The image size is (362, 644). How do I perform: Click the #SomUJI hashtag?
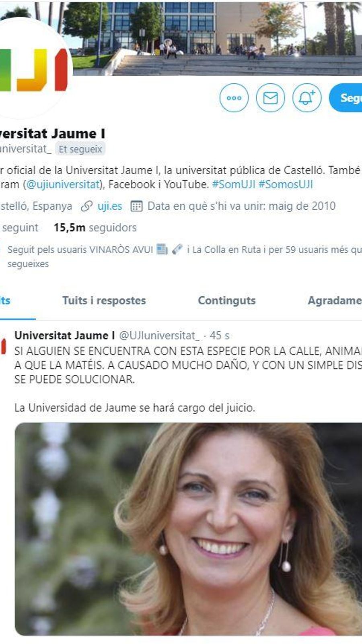[234, 184]
